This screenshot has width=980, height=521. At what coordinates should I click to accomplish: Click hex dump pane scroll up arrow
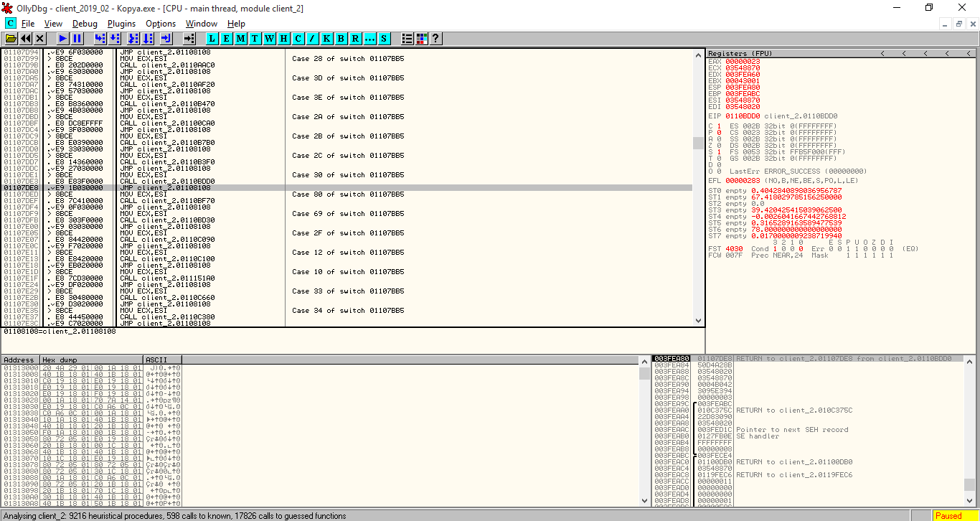pyautogui.click(x=645, y=360)
